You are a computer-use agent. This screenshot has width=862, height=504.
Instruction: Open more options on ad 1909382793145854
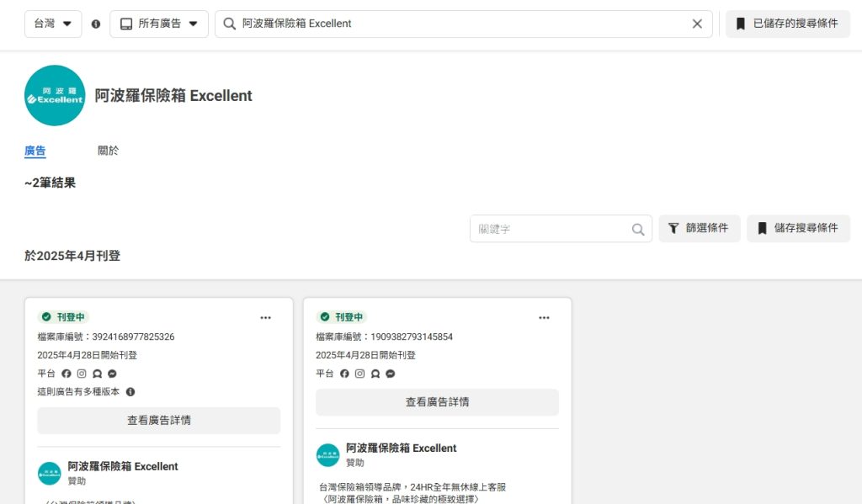[545, 318]
